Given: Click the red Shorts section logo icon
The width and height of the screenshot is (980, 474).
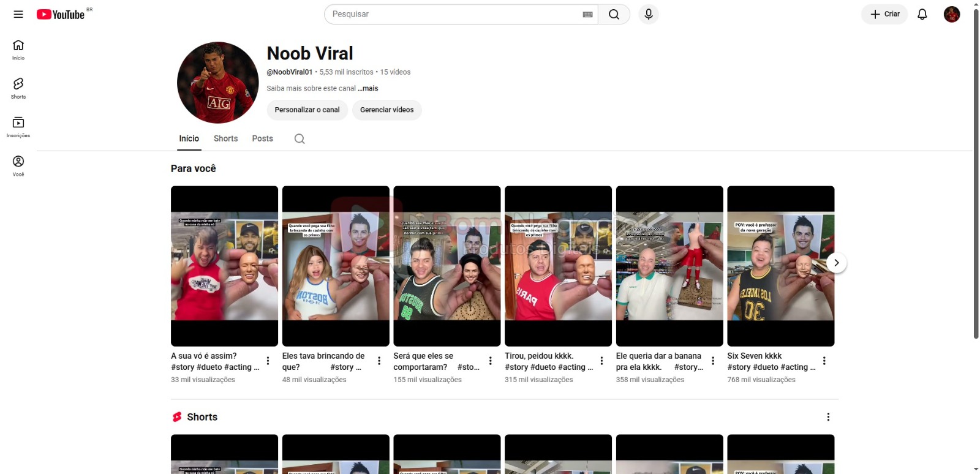Looking at the screenshot, I should pyautogui.click(x=177, y=417).
